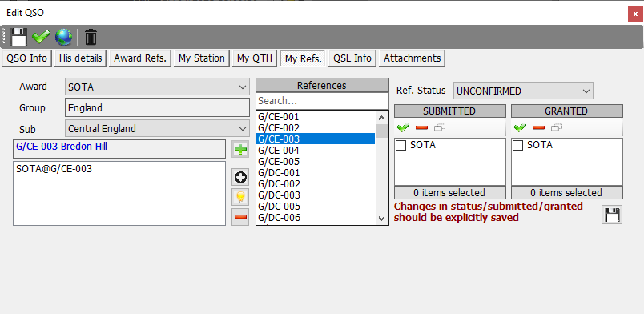Viewport: 644px width, 314px height.
Task: Click the SUBMITTED header
Action: (x=449, y=111)
